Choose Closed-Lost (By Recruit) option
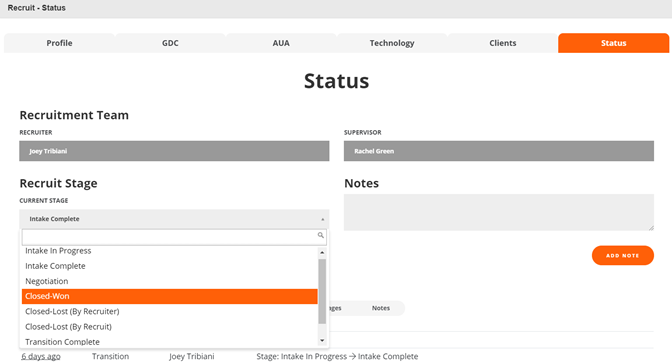 [170, 327]
